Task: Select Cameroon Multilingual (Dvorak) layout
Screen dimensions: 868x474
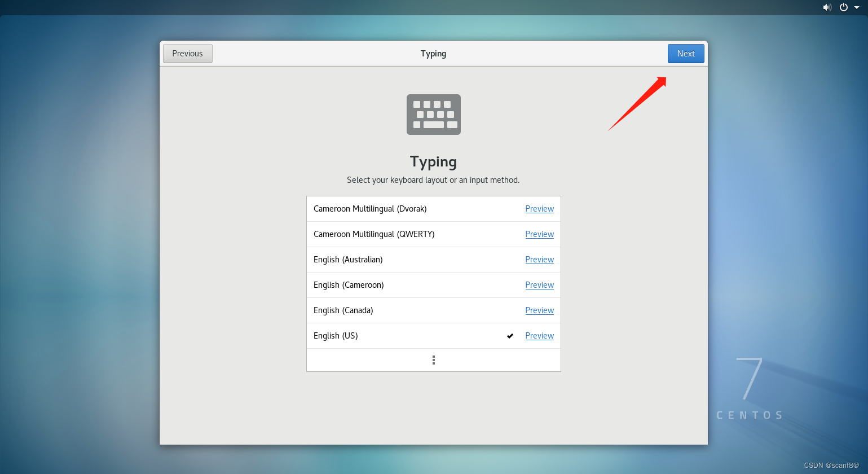Action: (434, 209)
